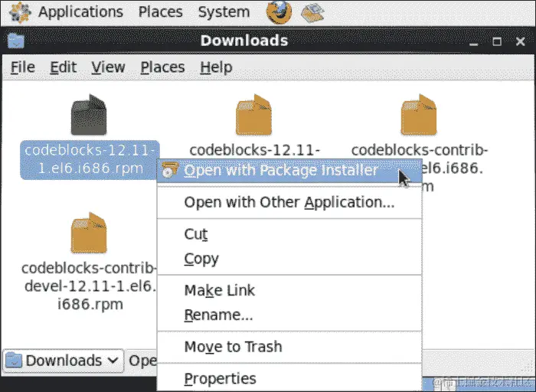Click the codeblocks-contrib-devel-12.11-1.el6.i686.rpm file name

(x=90, y=286)
